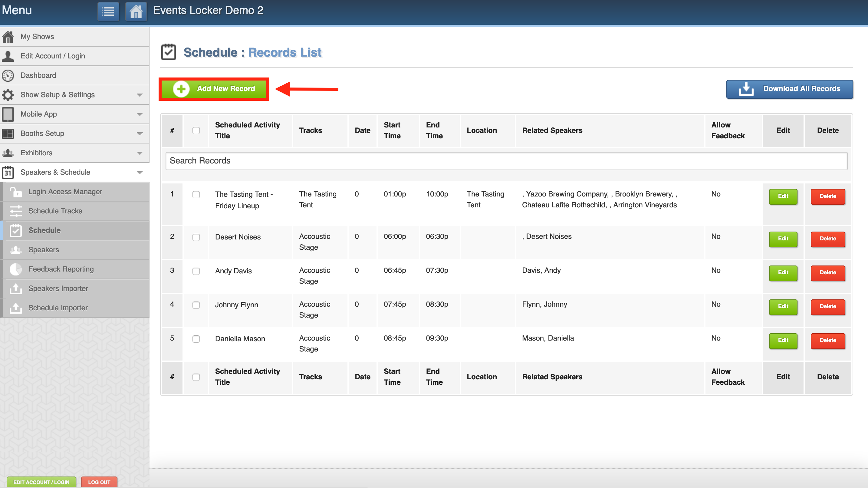Click the Mobile App tablet icon
Viewport: 868px width, 488px height.
[8, 114]
